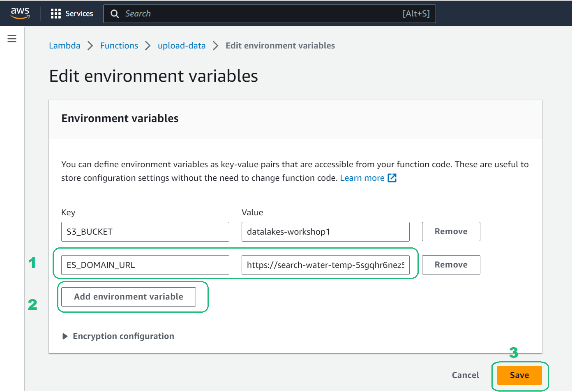Open the AWS home logo
Image resolution: width=572 pixels, height=392 pixels.
point(20,13)
